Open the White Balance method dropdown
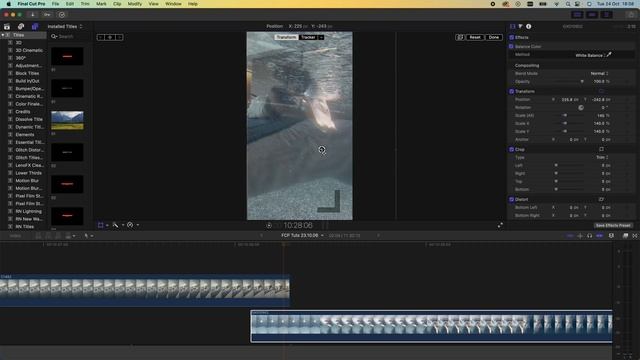This screenshot has width=640, height=360. pos(591,55)
